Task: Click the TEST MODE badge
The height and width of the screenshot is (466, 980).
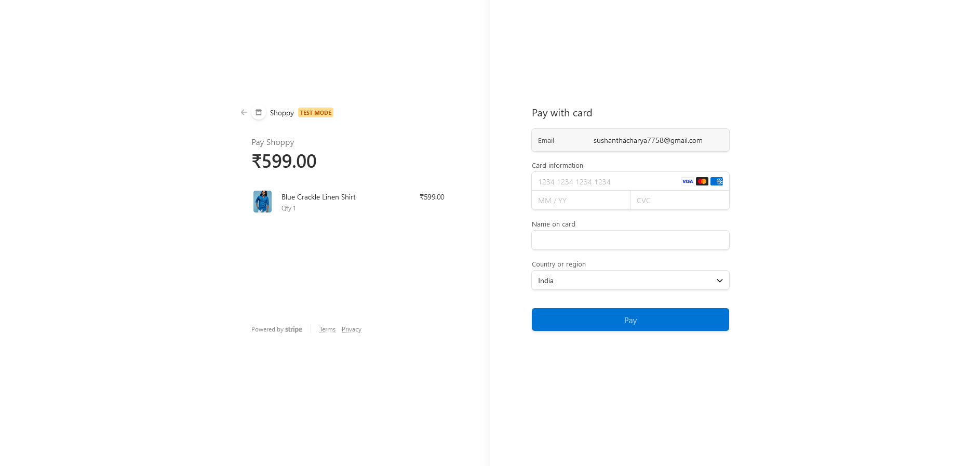Action: click(315, 112)
